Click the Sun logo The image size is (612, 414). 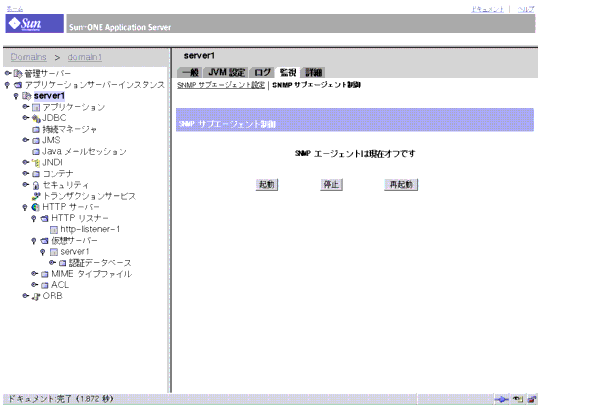coord(34,23)
